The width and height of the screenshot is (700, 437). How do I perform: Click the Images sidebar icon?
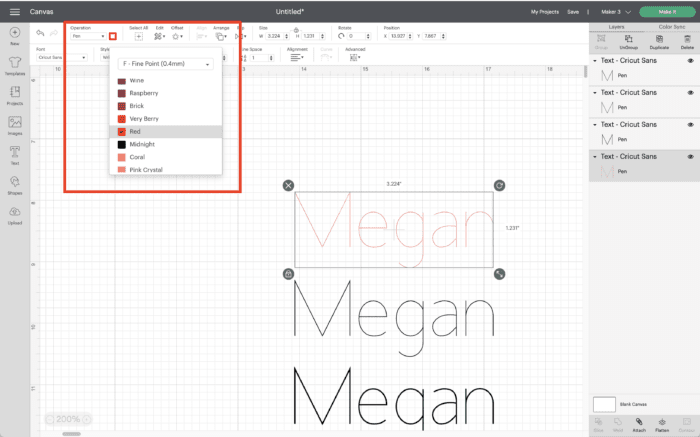(14, 124)
